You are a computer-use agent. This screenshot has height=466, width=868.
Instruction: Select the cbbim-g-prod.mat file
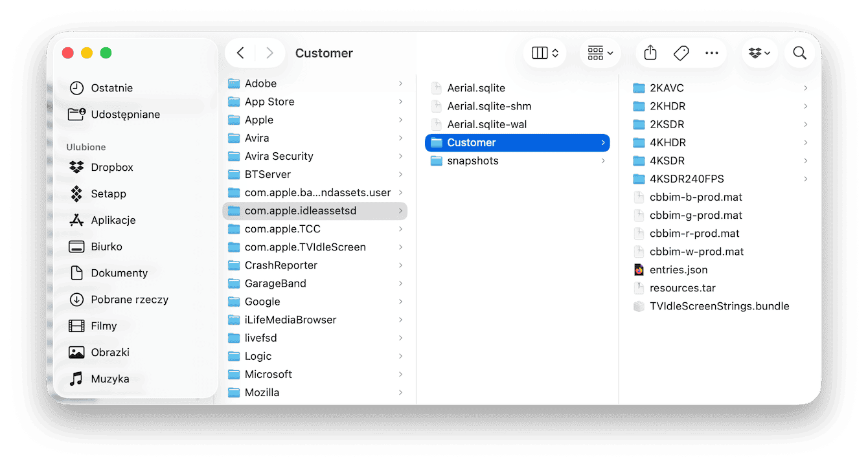[x=720, y=215]
